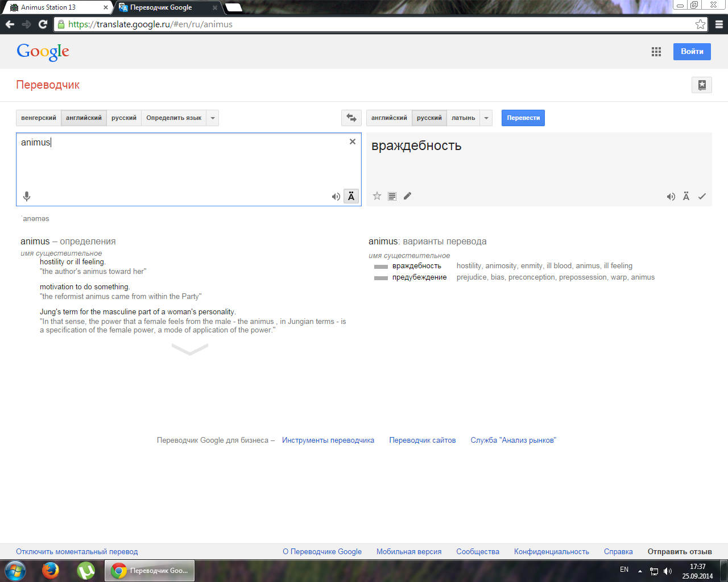Close the Animus Station 13 tab

point(105,7)
